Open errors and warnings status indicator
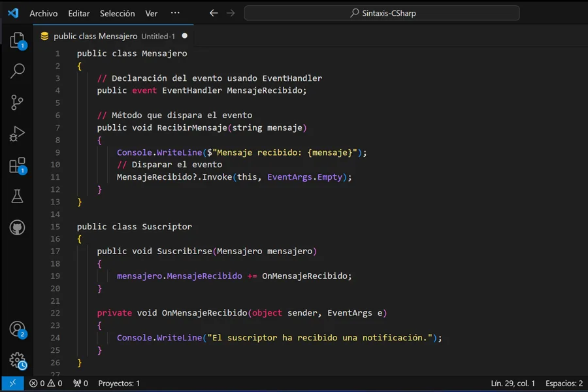 [x=46, y=384]
